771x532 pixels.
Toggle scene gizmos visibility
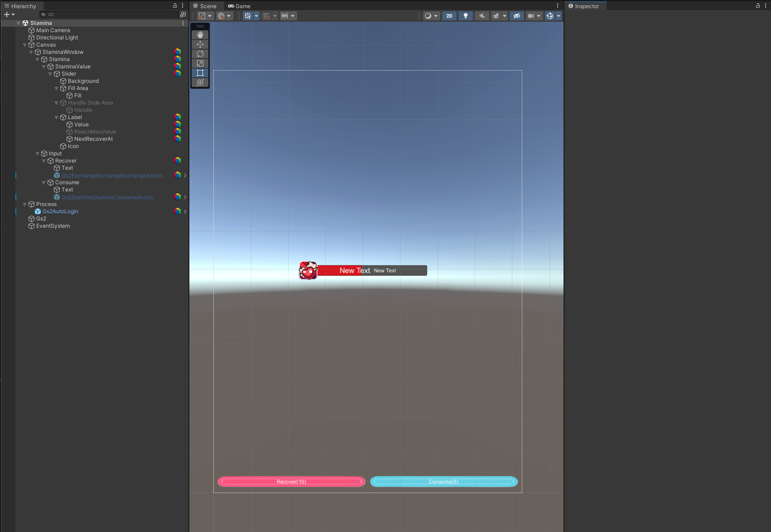(x=550, y=16)
